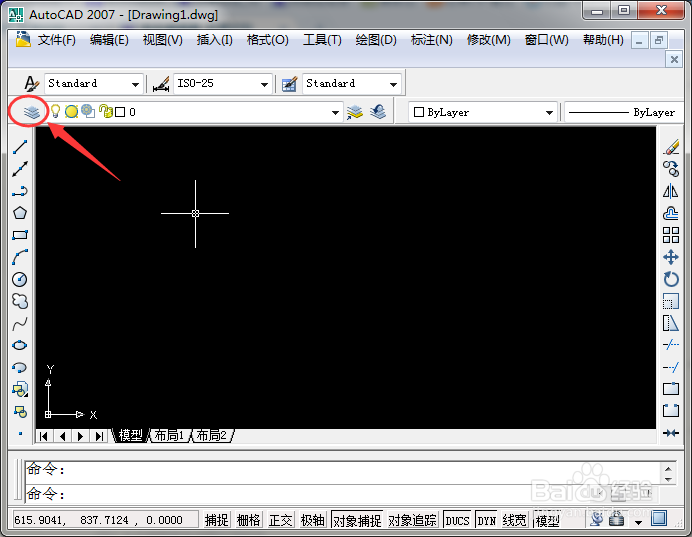The width and height of the screenshot is (692, 537).
Task: Click the Insert Block tool
Action: tap(20, 390)
